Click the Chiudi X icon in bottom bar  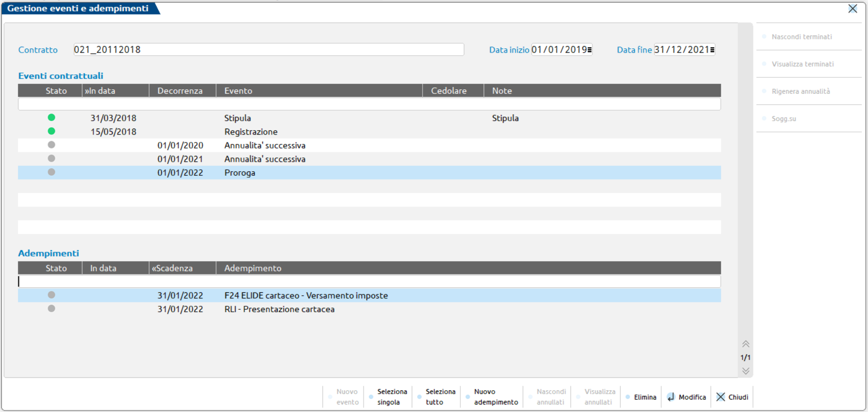pyautogui.click(x=721, y=397)
